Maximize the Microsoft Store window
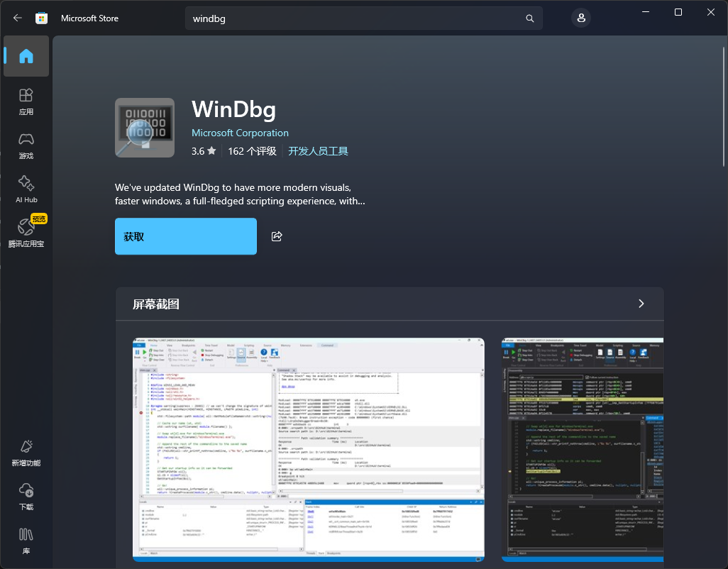 pyautogui.click(x=678, y=12)
